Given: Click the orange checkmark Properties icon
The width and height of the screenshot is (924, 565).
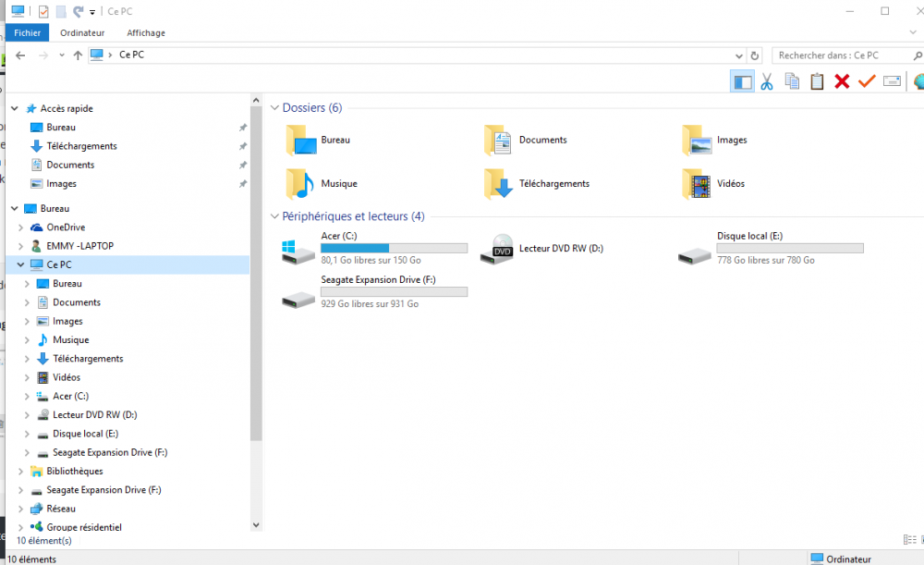Looking at the screenshot, I should tap(867, 81).
